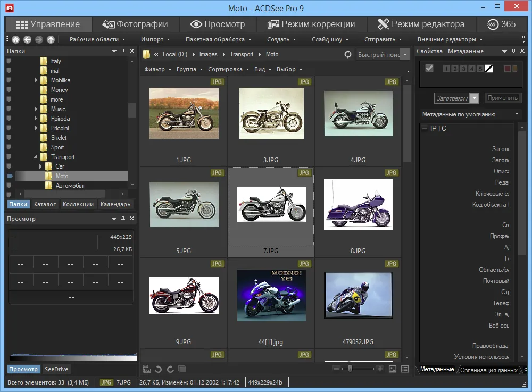Open the Календарь tab

point(115,204)
